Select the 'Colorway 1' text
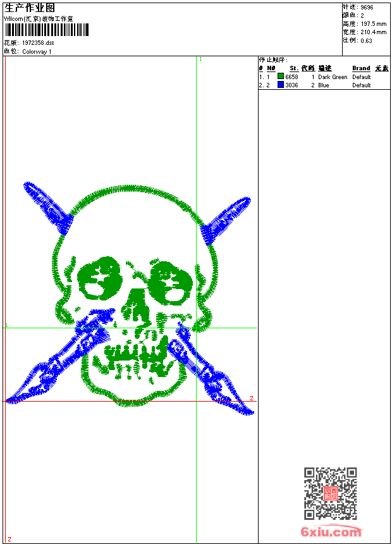Image resolution: width=392 pixels, height=544 pixels. tap(37, 52)
